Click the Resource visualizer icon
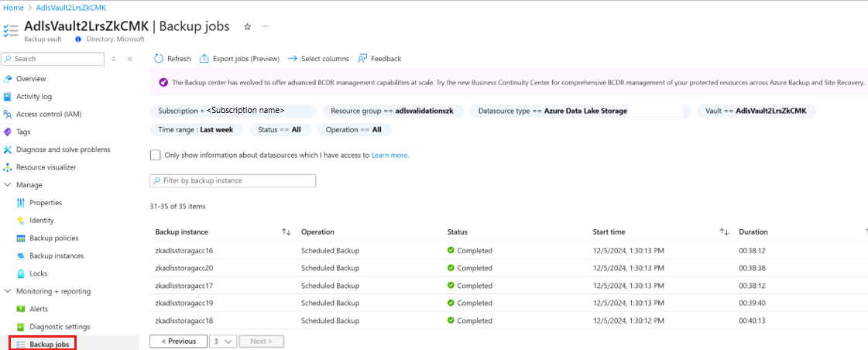 [x=8, y=167]
